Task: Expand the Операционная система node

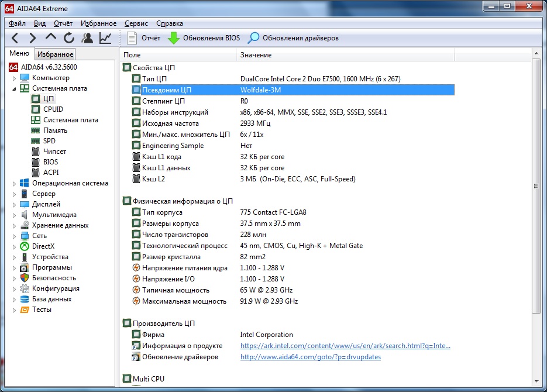Action: click(x=14, y=184)
